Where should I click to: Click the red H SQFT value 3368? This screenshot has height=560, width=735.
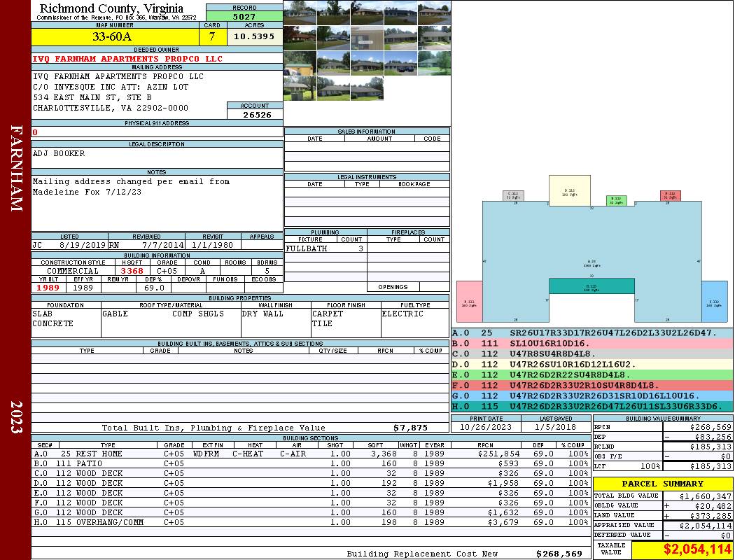point(132,271)
